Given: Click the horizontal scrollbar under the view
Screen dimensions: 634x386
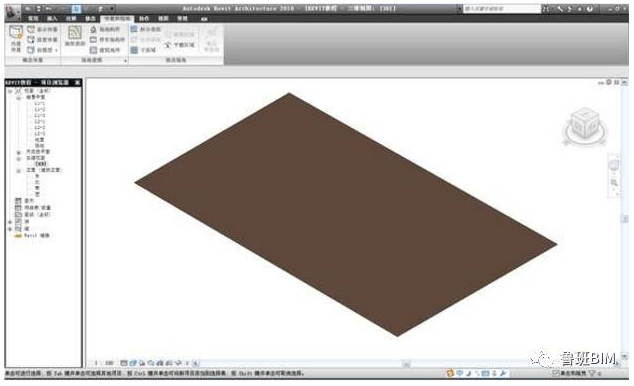Looking at the screenshot, I should click(x=406, y=364).
